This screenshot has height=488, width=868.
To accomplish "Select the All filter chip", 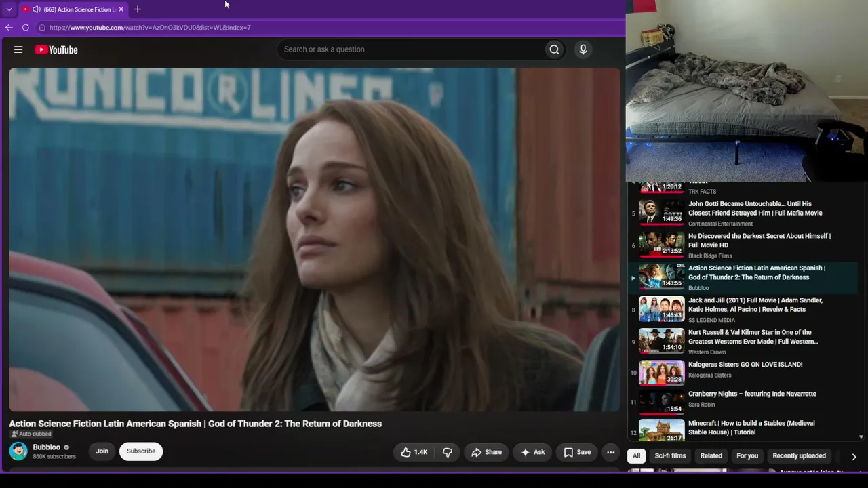I will coord(636,456).
